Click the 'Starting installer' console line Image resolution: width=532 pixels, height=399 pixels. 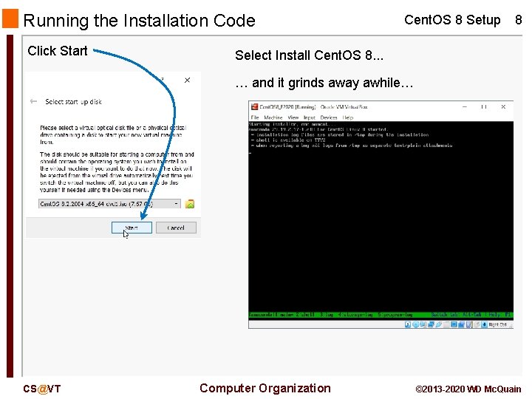click(292, 124)
